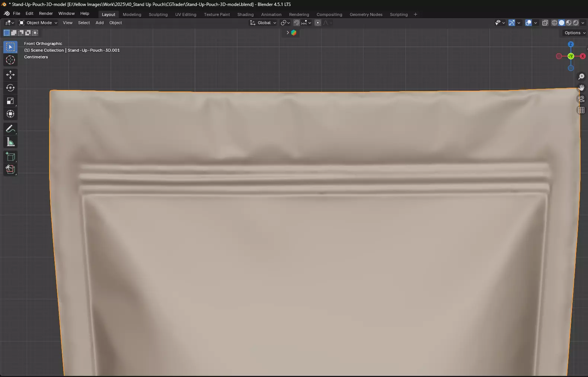The width and height of the screenshot is (588, 377).
Task: Open object visibility and selectability dropdown
Action: pyautogui.click(x=500, y=23)
